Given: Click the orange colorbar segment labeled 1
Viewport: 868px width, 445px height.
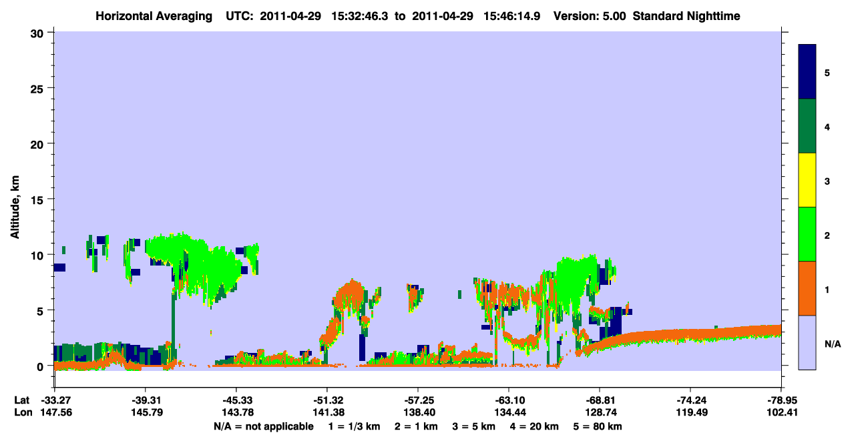Looking at the screenshot, I should pos(807,288).
